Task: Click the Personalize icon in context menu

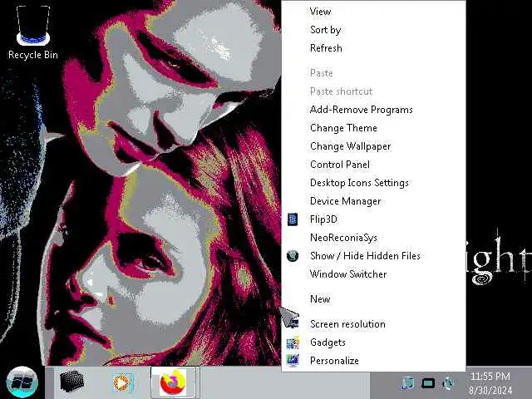Action: point(293,361)
